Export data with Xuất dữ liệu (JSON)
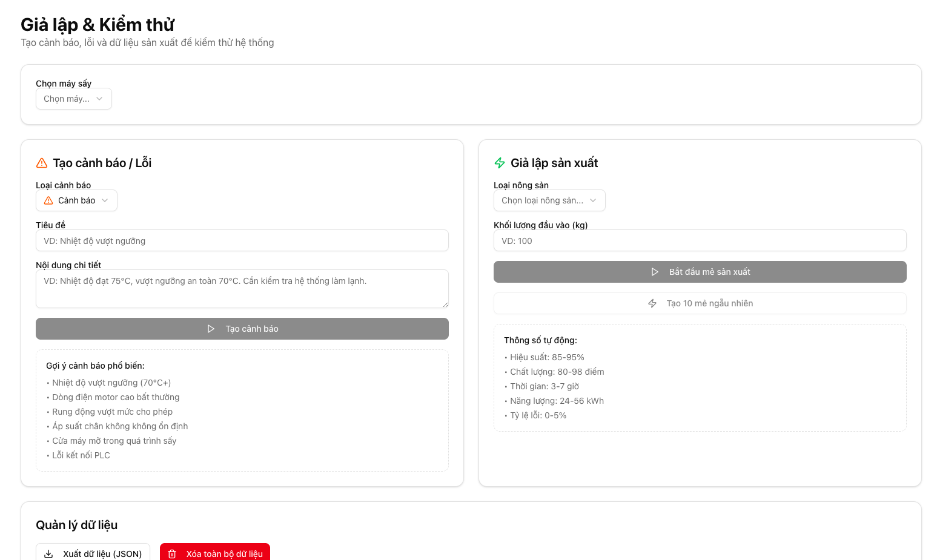This screenshot has width=937, height=560. [x=93, y=553]
